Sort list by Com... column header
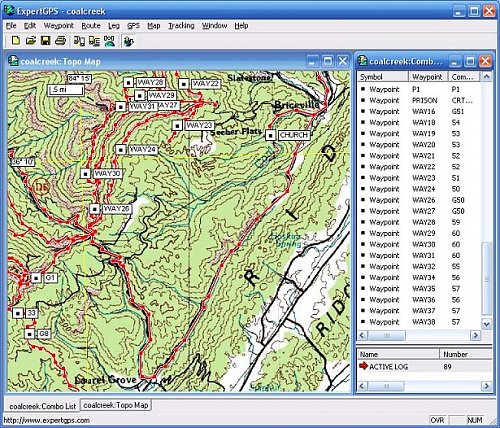 [x=464, y=77]
